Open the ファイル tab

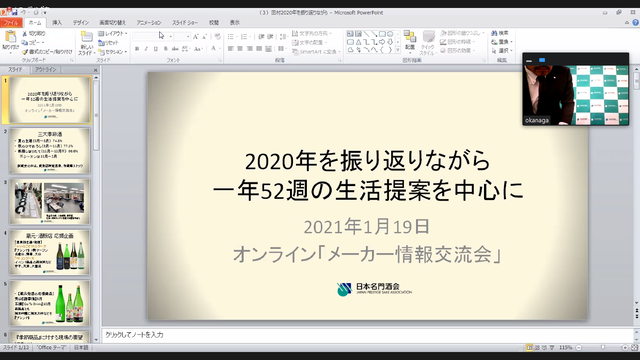11,22
